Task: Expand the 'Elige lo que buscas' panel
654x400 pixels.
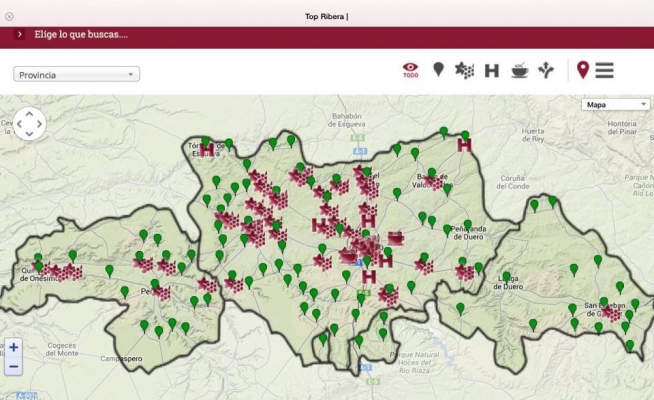Action: coord(20,34)
